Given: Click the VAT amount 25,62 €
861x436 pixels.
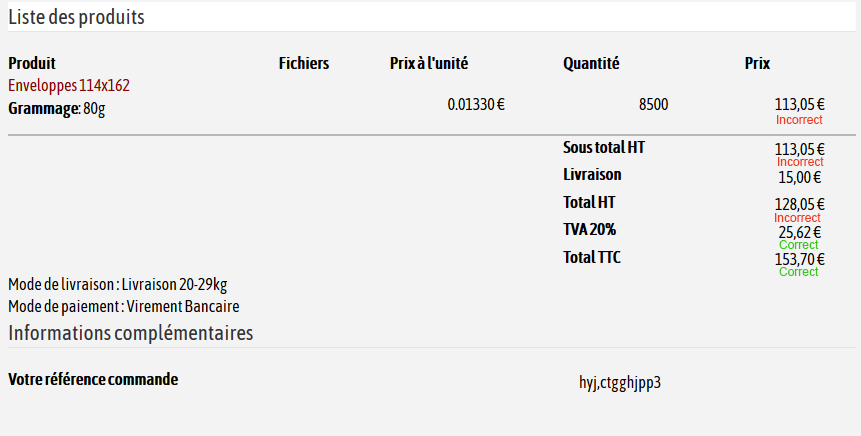Looking at the screenshot, I should point(799,232).
